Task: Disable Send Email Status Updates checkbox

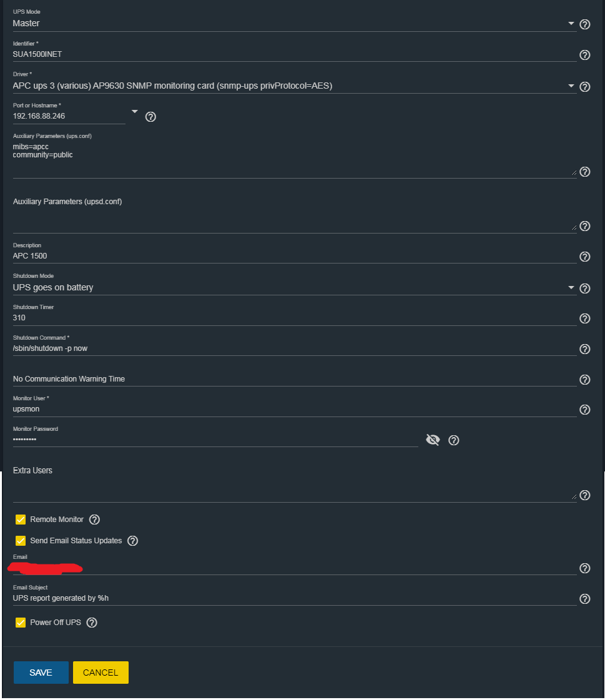Action: pyautogui.click(x=21, y=541)
